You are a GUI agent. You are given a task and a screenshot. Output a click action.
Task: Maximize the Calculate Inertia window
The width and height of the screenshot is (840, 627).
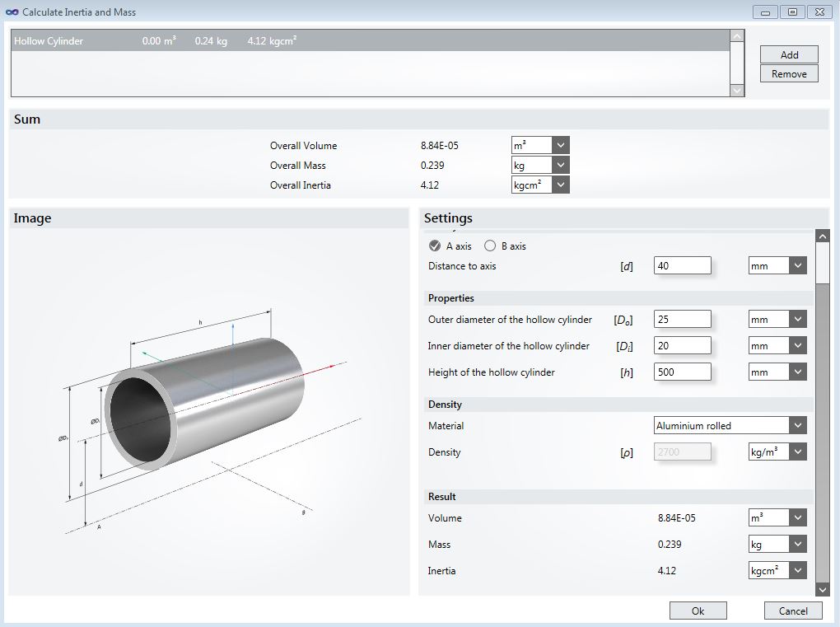pos(792,12)
